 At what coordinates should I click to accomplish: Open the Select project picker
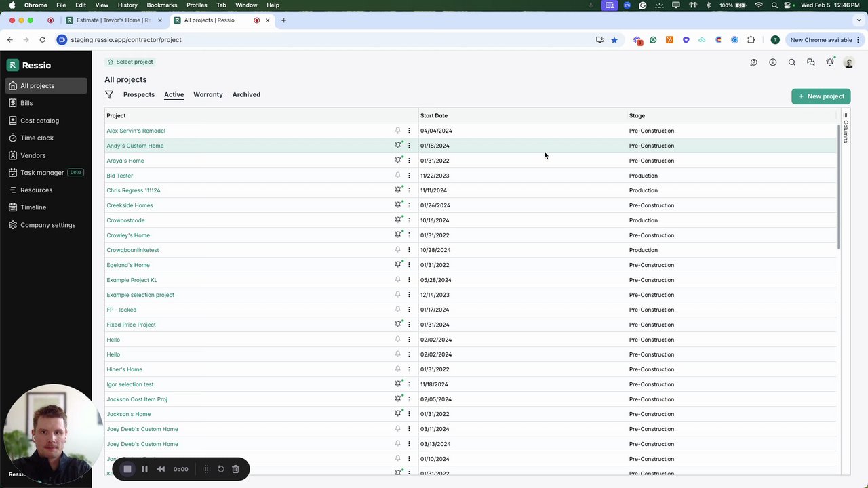130,62
